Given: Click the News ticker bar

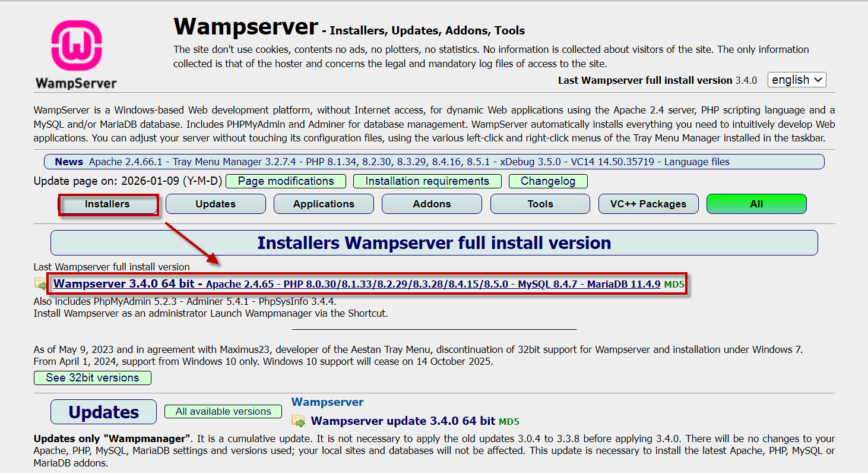Looking at the screenshot, I should pos(434,162).
